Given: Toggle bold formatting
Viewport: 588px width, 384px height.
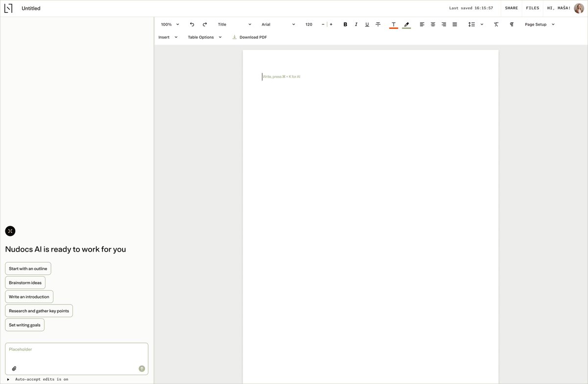Looking at the screenshot, I should pyautogui.click(x=345, y=25).
